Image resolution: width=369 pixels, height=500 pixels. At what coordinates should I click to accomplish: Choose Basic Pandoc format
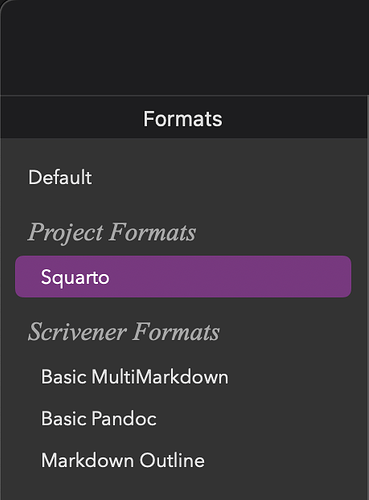click(99, 419)
